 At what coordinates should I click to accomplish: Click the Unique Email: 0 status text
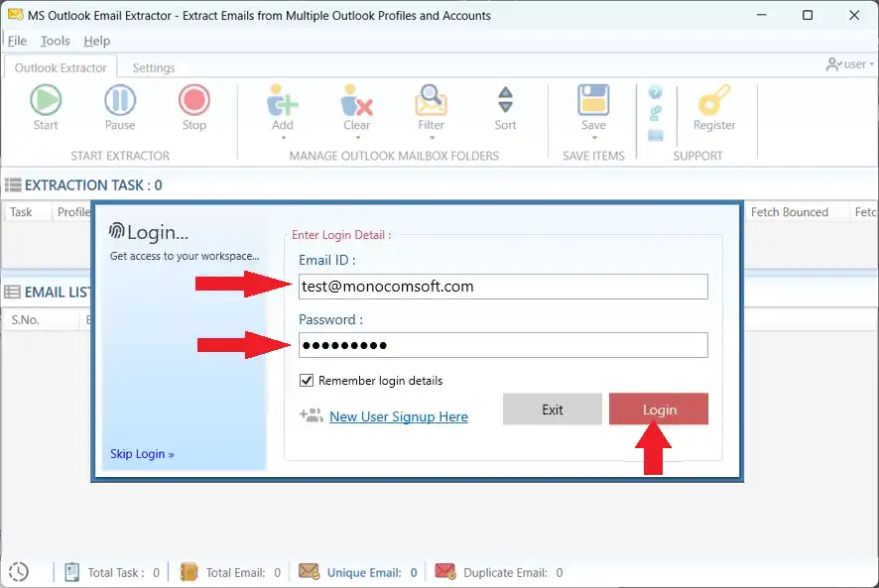pos(372,572)
